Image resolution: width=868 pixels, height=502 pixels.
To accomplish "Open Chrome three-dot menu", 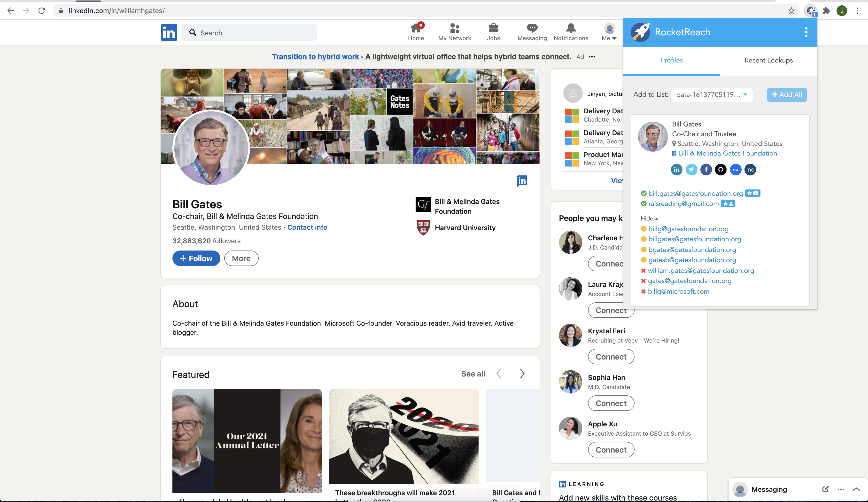I will [x=857, y=11].
